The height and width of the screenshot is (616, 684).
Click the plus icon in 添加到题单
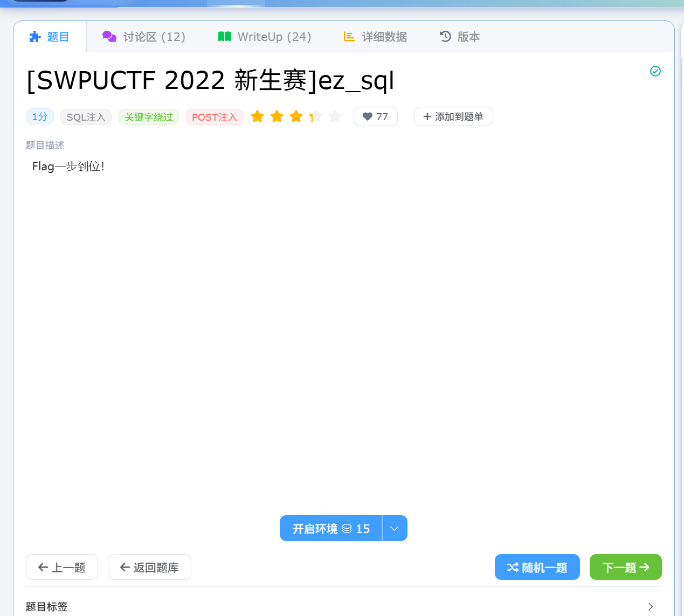pyautogui.click(x=427, y=116)
